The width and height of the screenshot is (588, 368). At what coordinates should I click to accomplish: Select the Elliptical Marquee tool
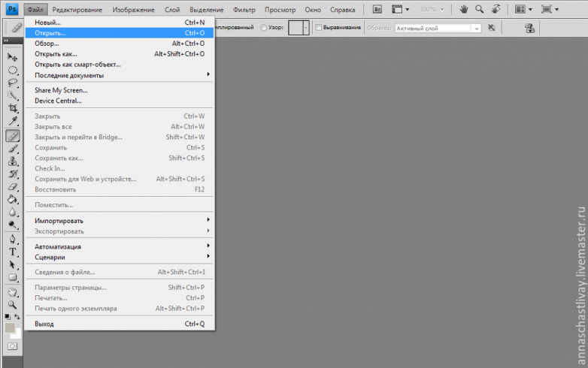12,71
